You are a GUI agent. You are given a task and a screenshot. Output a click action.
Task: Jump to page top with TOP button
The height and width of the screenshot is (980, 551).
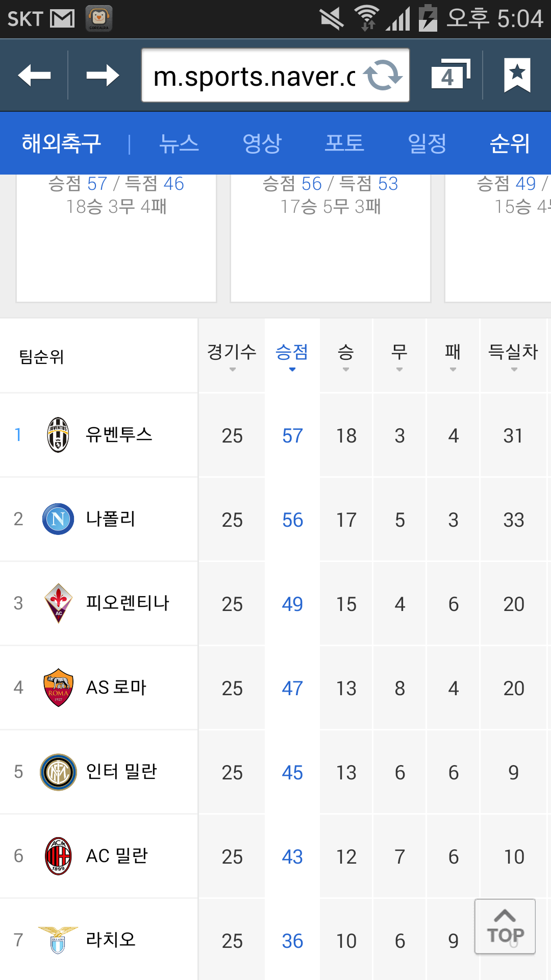point(505,926)
